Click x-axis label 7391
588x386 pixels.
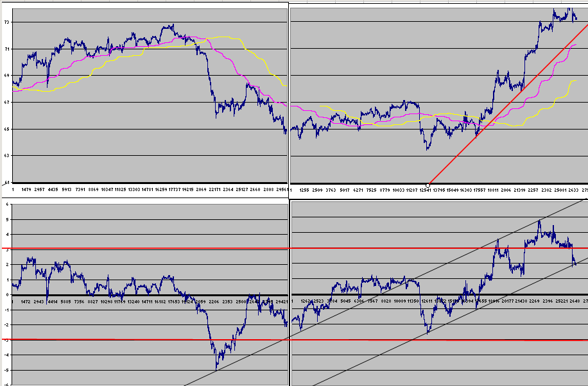click(x=80, y=190)
